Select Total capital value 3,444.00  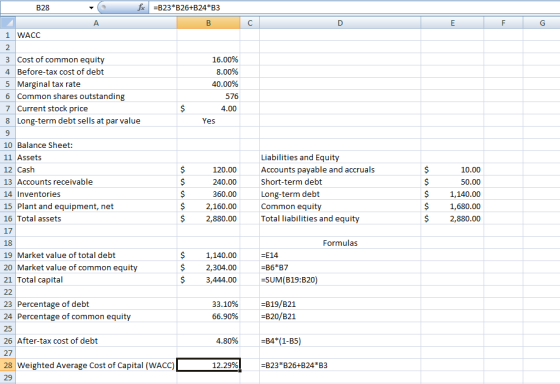click(x=208, y=280)
